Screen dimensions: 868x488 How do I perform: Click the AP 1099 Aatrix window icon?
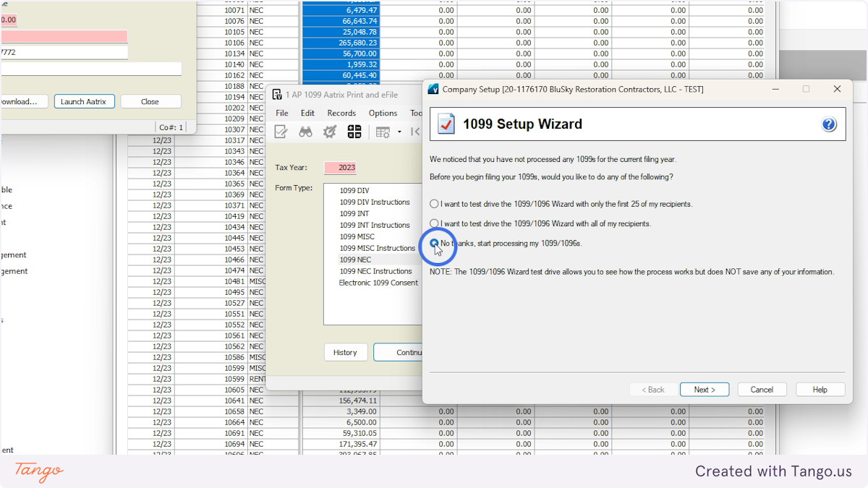point(277,95)
